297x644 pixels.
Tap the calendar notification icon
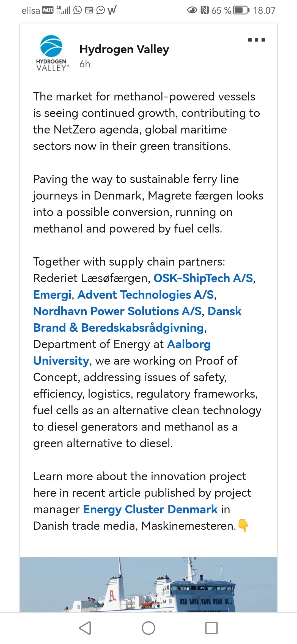point(89,10)
